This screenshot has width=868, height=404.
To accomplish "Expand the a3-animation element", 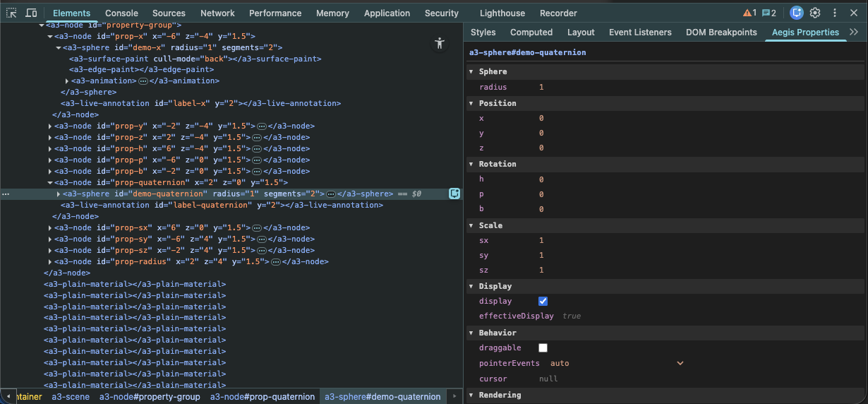I will (x=67, y=81).
